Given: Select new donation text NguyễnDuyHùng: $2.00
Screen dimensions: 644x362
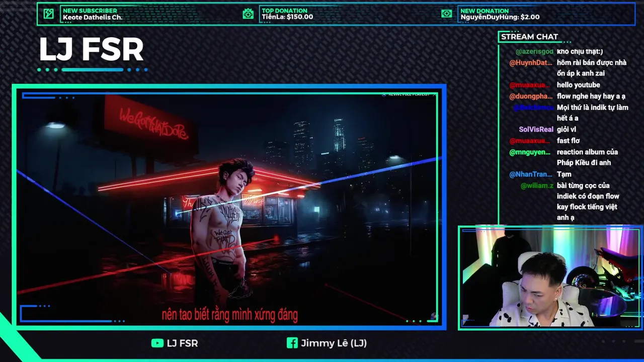Looking at the screenshot, I should pyautogui.click(x=500, y=17).
